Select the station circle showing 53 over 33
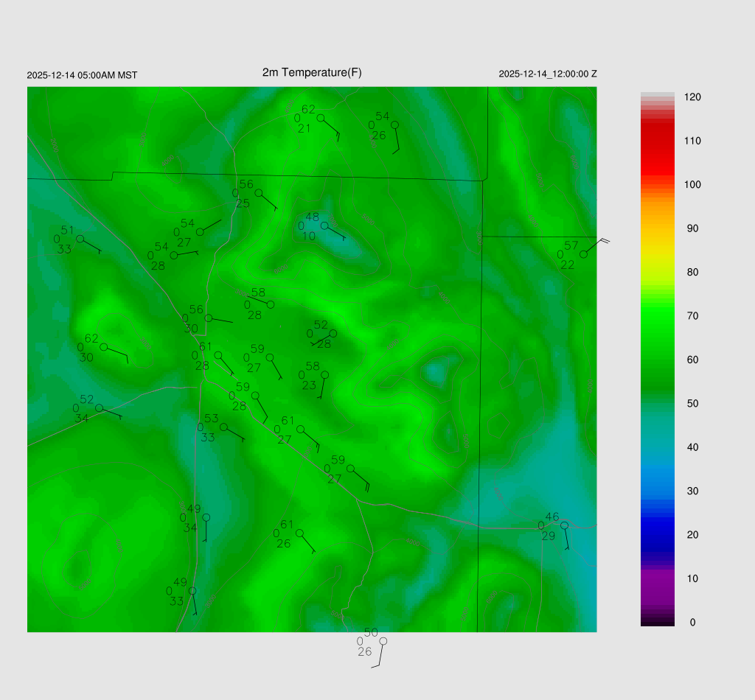 click(x=223, y=427)
